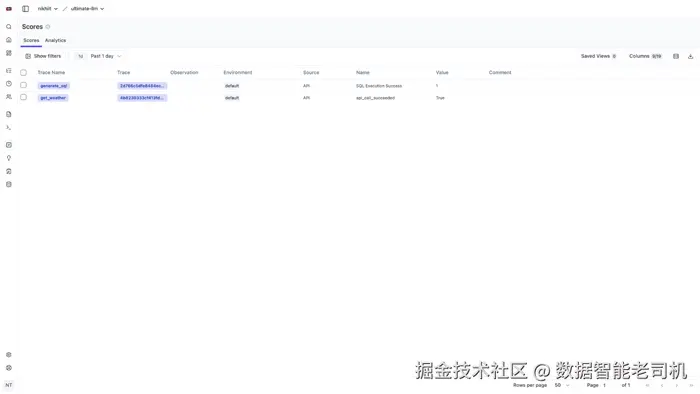Viewport: 700px width, 394px height.
Task: Open the Past 1 day range dropdown
Action: 106,56
